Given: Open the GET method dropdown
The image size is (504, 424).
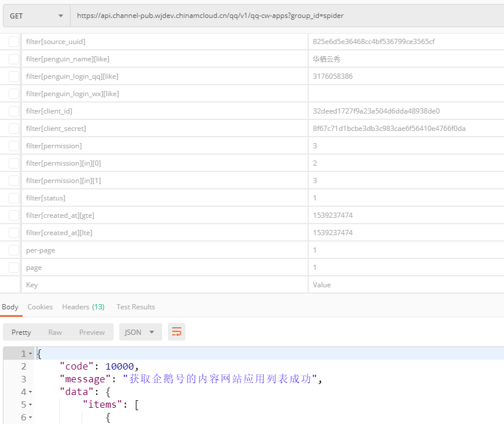Looking at the screenshot, I should click(x=36, y=16).
